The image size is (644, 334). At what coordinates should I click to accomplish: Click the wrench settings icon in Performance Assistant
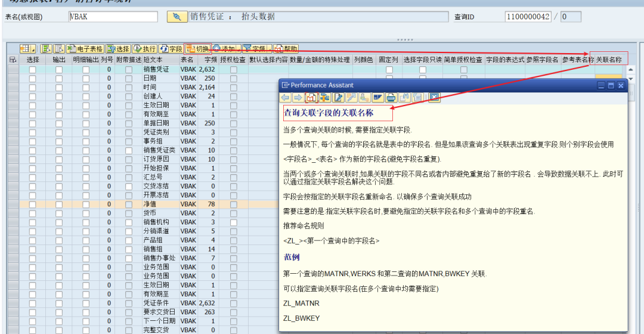pos(351,97)
